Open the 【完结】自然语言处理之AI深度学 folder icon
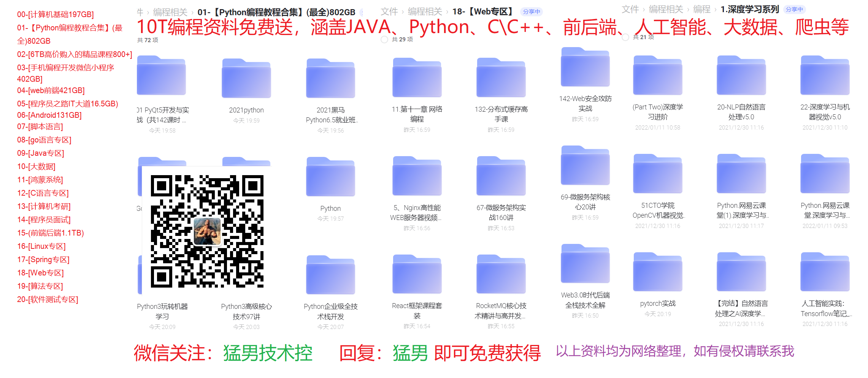This screenshot has height=378, width=868. (x=741, y=272)
